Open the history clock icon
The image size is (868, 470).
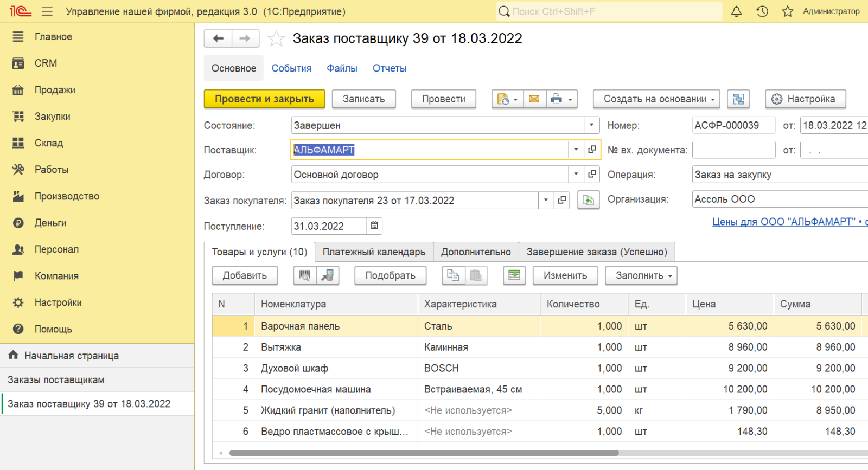[762, 11]
